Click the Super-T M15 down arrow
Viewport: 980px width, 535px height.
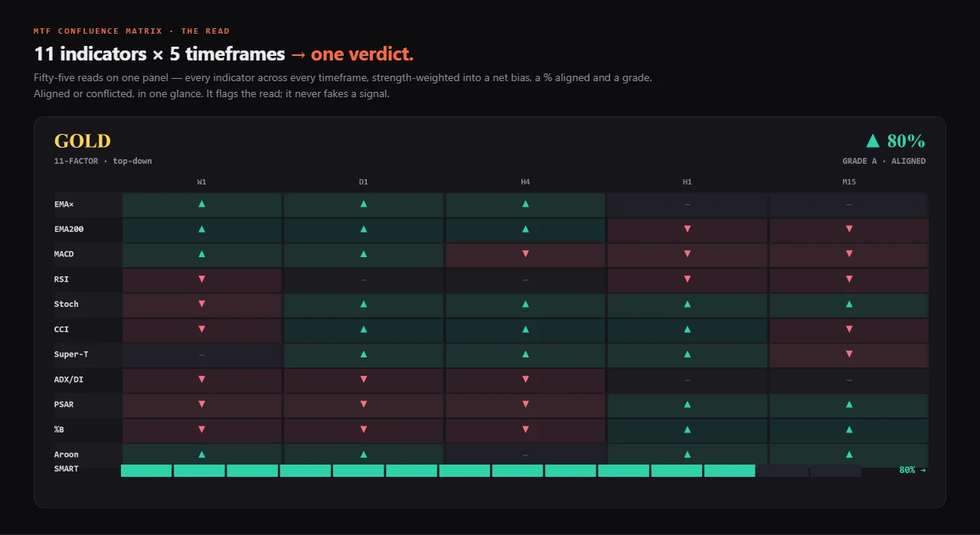849,354
